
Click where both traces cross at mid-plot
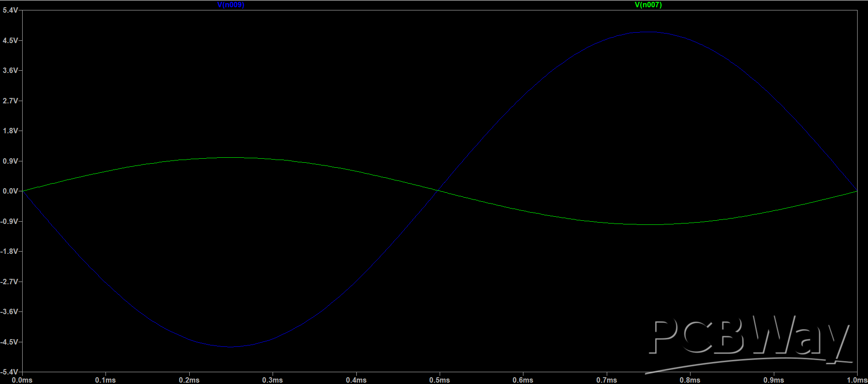tap(439, 191)
